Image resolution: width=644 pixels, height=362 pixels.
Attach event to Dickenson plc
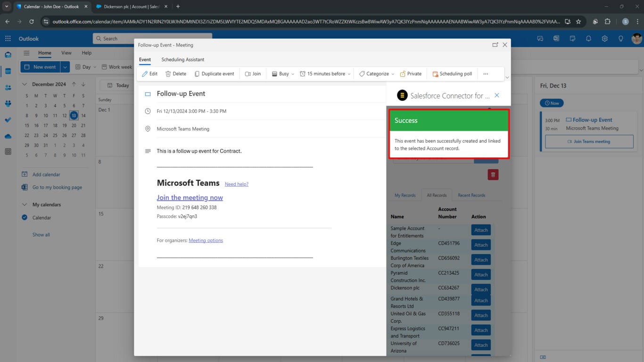pos(481,289)
